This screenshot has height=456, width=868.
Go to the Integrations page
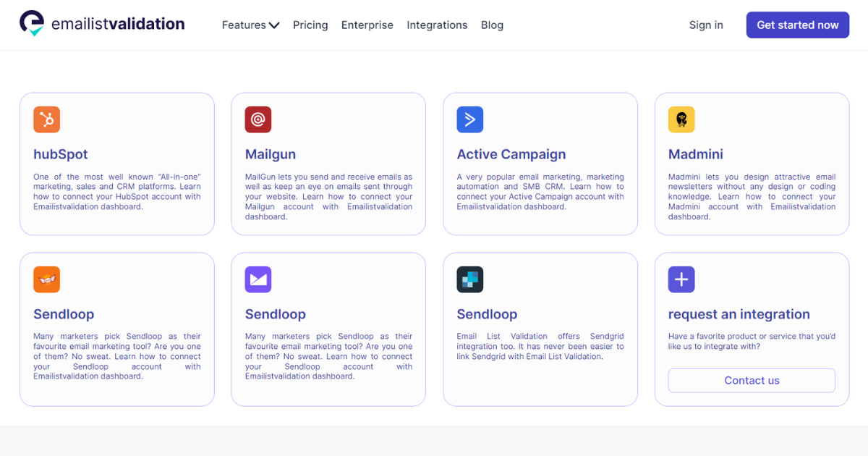[437, 25]
